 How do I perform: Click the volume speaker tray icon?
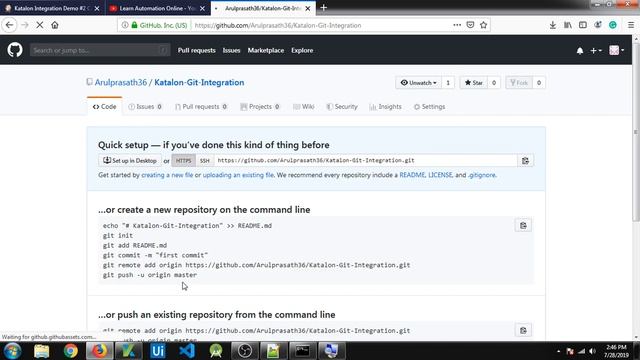click(592, 351)
